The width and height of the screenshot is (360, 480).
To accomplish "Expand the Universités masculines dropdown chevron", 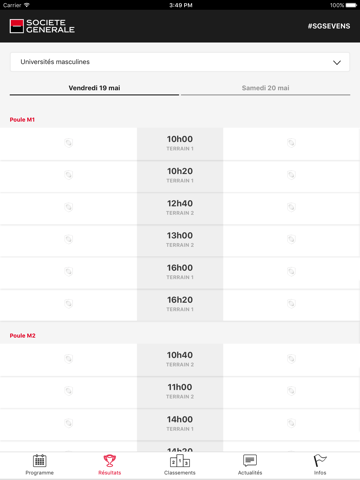I will pos(337,62).
